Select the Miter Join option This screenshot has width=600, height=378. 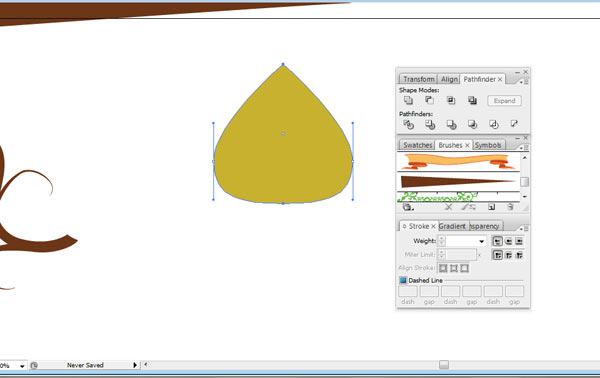pos(497,255)
